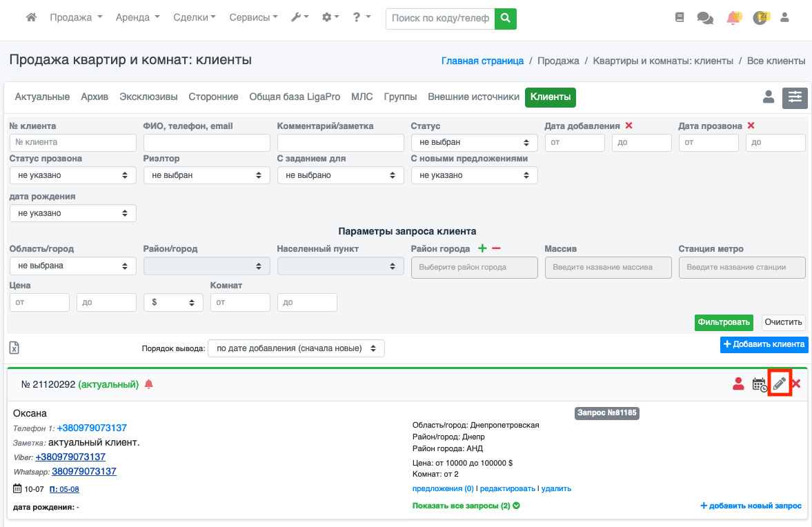The width and height of the screenshot is (812, 527).
Task: Open the Сделки menu
Action: (x=195, y=18)
